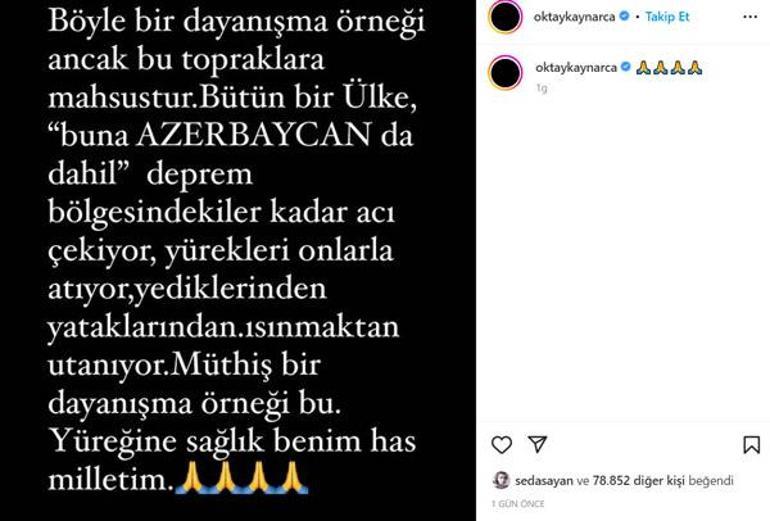Click the caption profile avatar
The width and height of the screenshot is (770, 521).
coord(505,73)
